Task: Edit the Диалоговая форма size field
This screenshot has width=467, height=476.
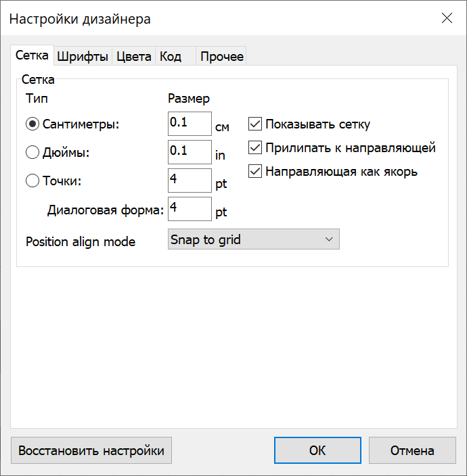Action: click(x=190, y=209)
